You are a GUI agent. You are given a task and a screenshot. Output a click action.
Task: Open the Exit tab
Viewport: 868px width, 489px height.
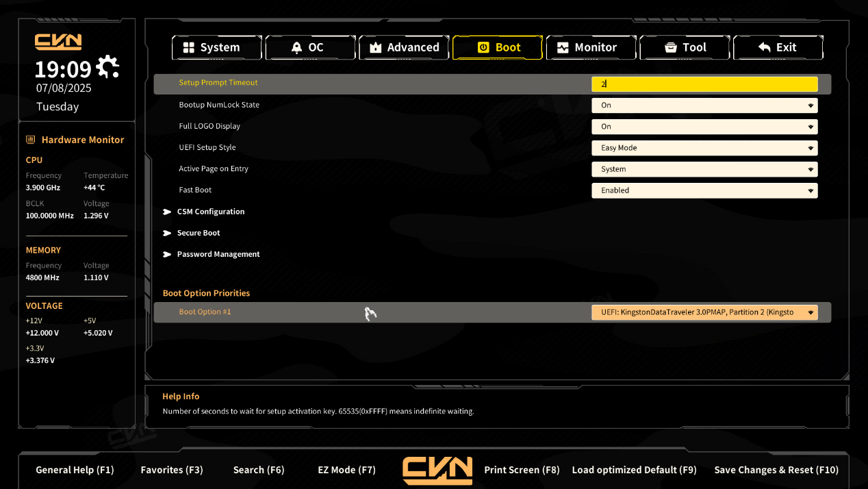[778, 47]
